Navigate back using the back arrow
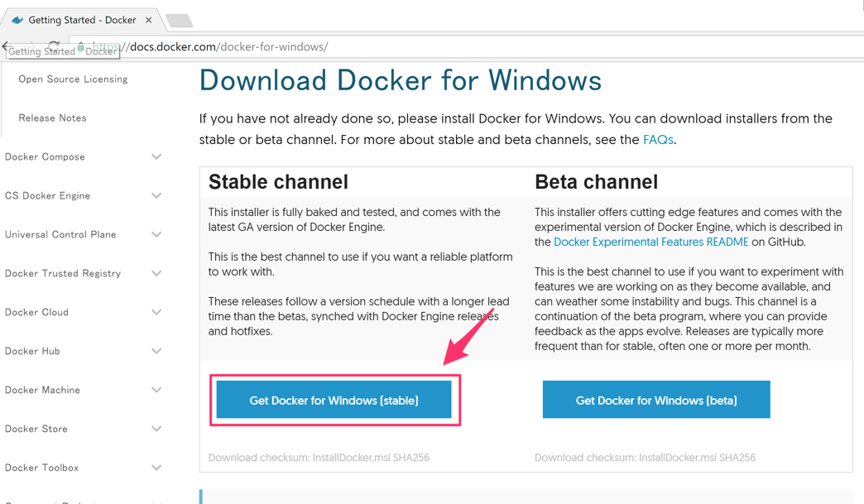The width and height of the screenshot is (864, 504). (x=7, y=47)
